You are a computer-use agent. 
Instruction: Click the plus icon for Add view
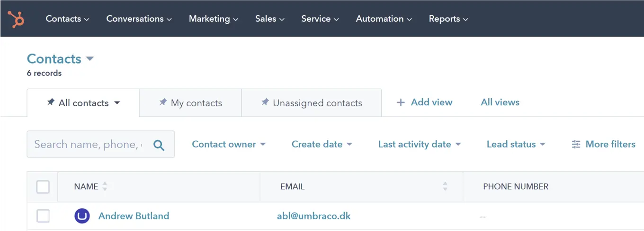pos(401,102)
